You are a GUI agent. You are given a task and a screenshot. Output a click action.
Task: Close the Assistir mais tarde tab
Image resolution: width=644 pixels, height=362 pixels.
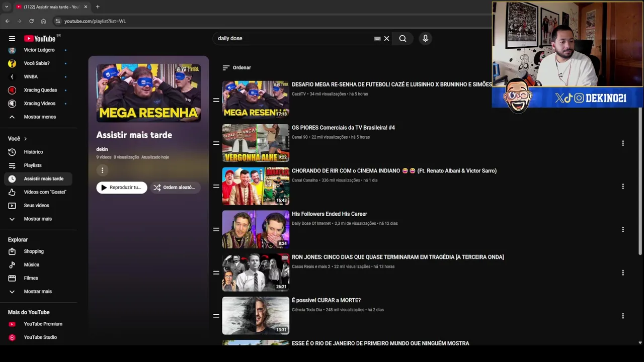tap(86, 7)
